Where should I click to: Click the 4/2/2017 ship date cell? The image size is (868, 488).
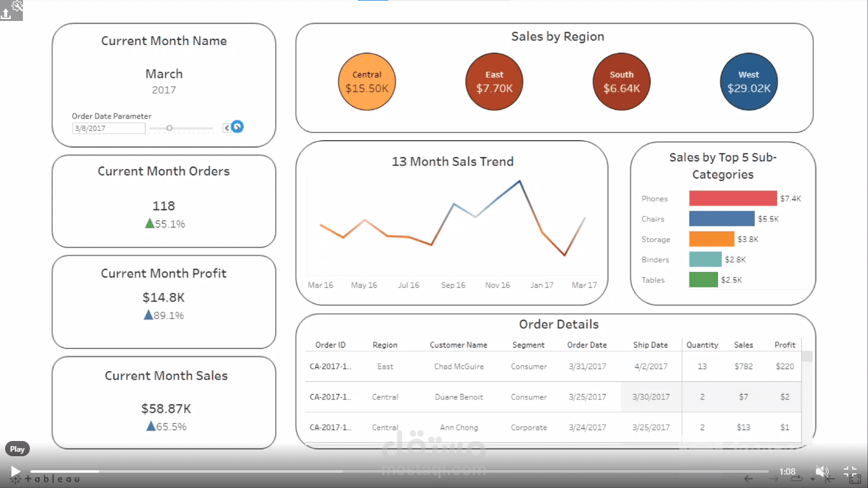click(651, 367)
